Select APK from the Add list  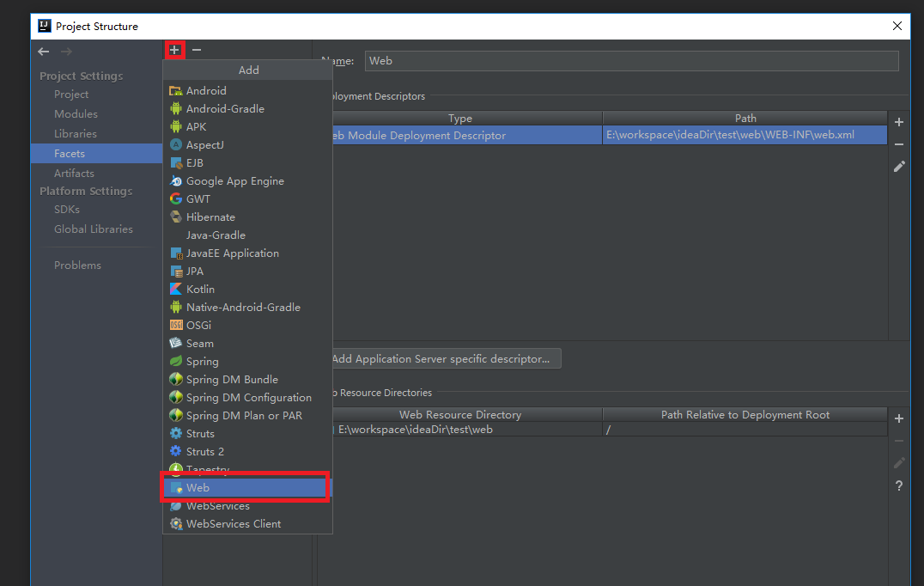[247, 127]
